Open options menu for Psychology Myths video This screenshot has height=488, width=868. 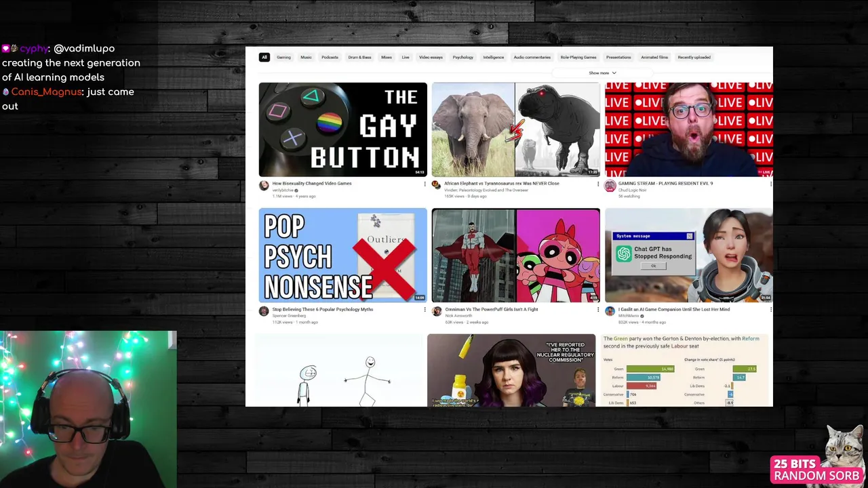click(425, 310)
